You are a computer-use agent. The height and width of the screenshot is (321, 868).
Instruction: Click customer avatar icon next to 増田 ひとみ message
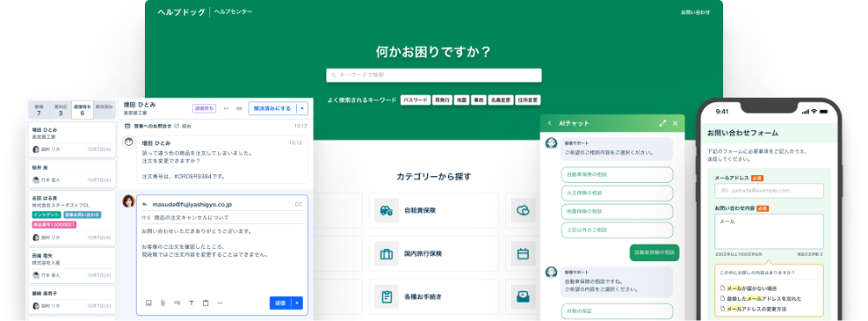[128, 141]
